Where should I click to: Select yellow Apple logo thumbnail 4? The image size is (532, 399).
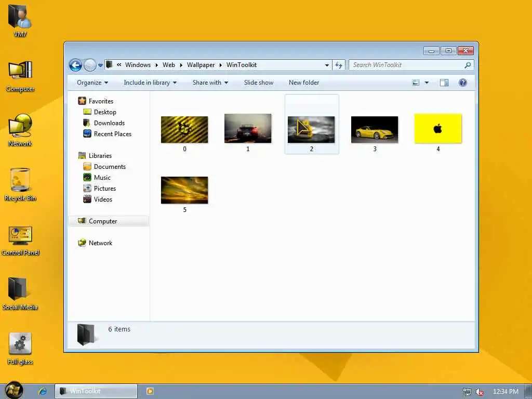[438, 128]
